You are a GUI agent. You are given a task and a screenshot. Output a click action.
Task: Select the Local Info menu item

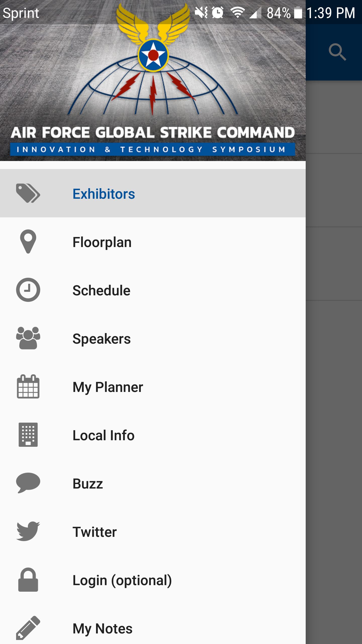103,435
